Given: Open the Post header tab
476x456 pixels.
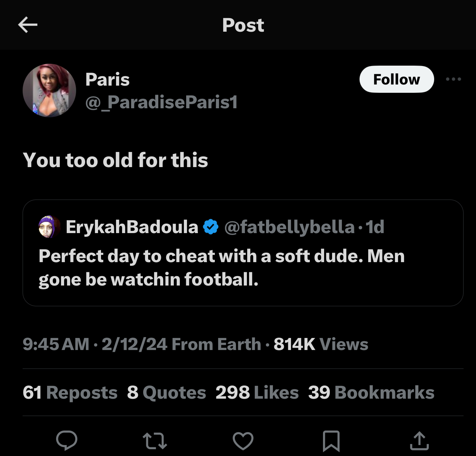Looking at the screenshot, I should click(243, 25).
